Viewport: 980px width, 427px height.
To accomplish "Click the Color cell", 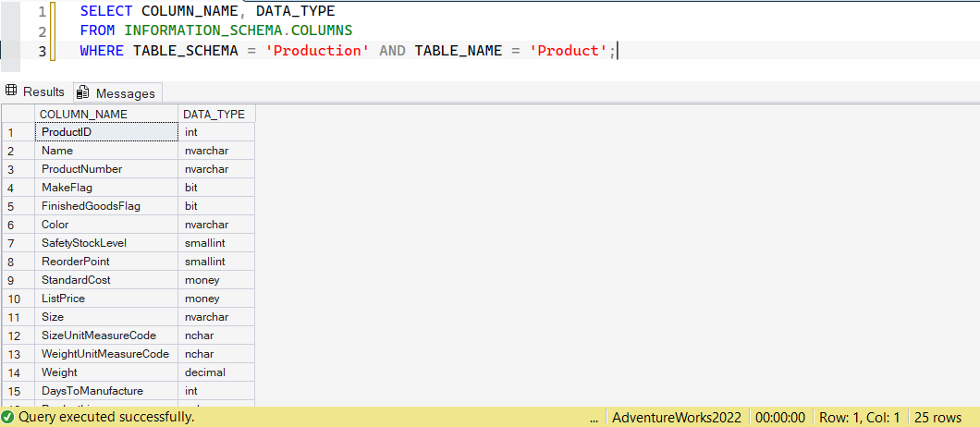I will [x=106, y=225].
